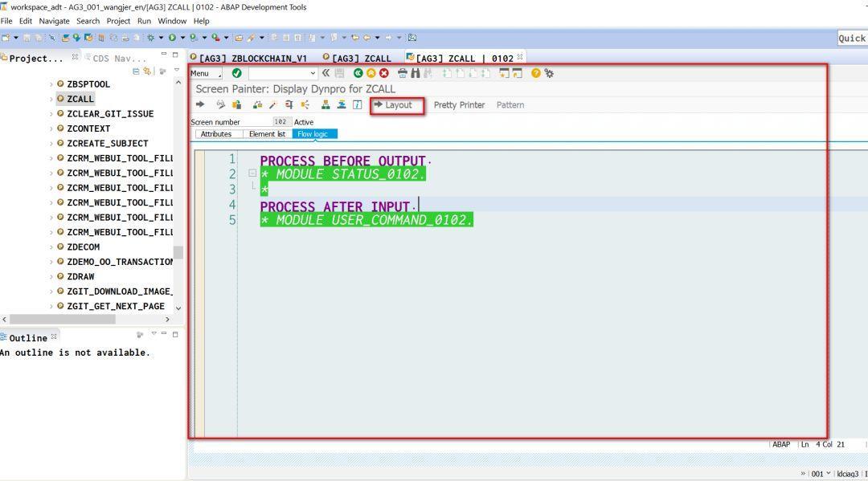Open the Navigate menu
The width and height of the screenshot is (868, 481).
(55, 21)
